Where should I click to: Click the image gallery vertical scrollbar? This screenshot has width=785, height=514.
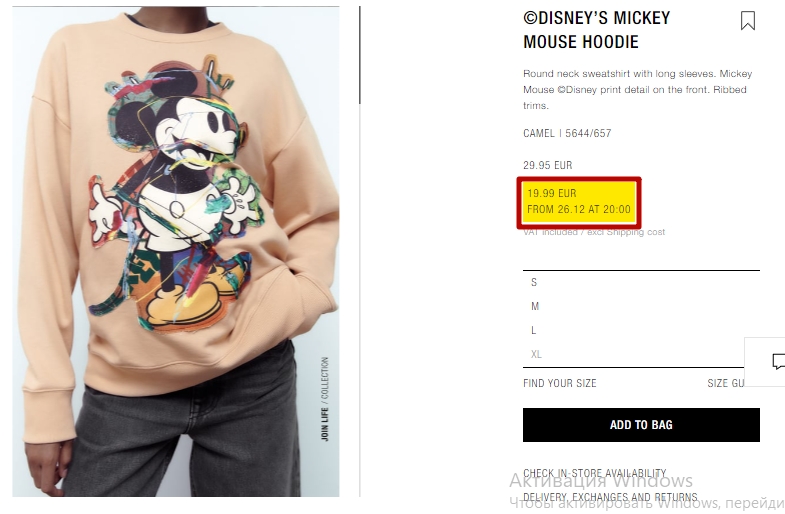coord(359,55)
